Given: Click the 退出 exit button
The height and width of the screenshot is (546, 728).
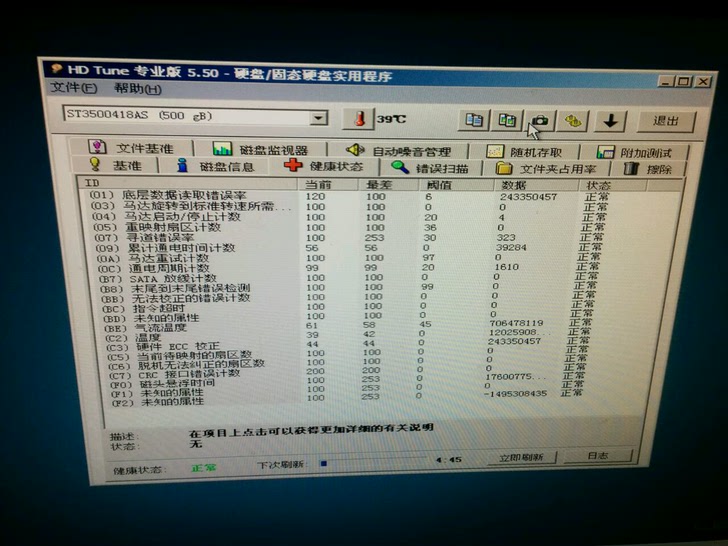Looking at the screenshot, I should point(666,121).
